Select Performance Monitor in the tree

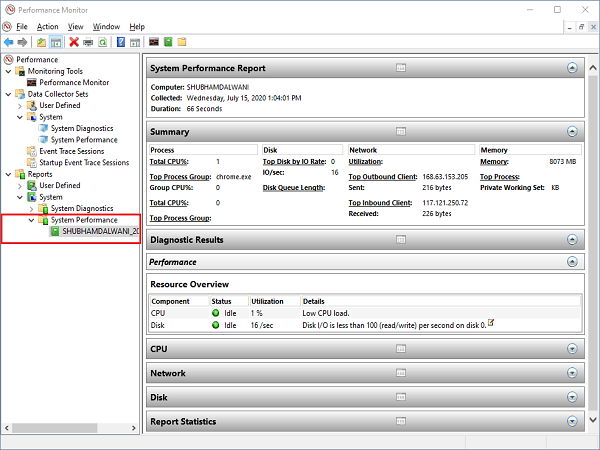tap(81, 82)
